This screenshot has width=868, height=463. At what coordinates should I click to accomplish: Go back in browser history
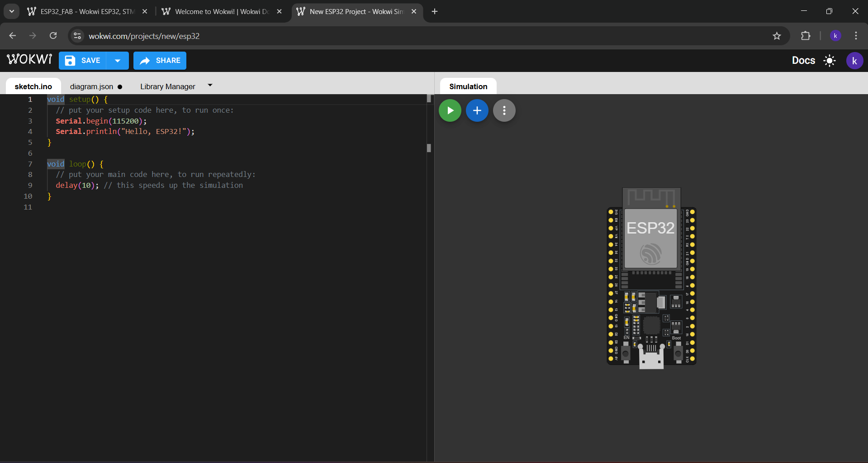coord(12,36)
